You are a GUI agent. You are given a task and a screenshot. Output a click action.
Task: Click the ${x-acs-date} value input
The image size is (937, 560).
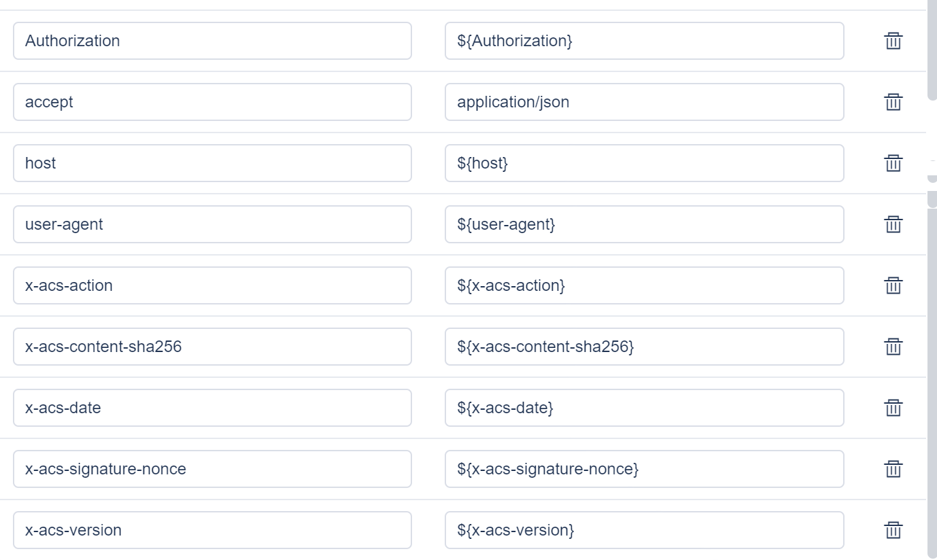(644, 408)
